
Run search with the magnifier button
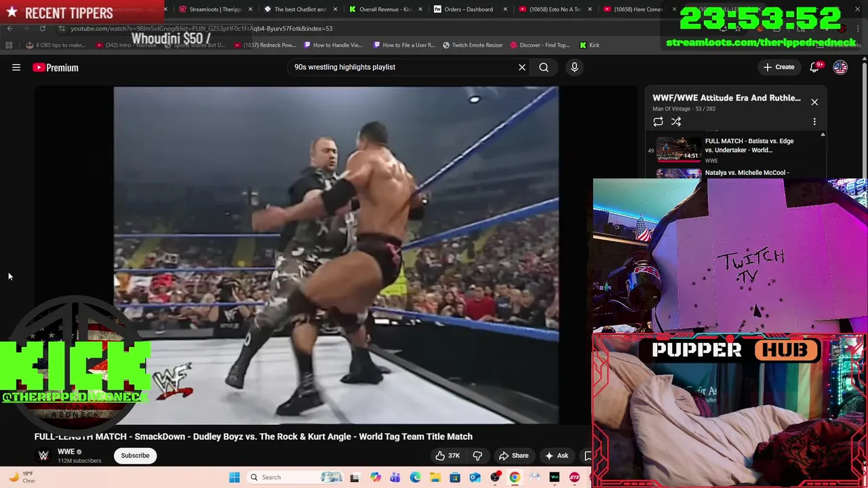pyautogui.click(x=544, y=67)
